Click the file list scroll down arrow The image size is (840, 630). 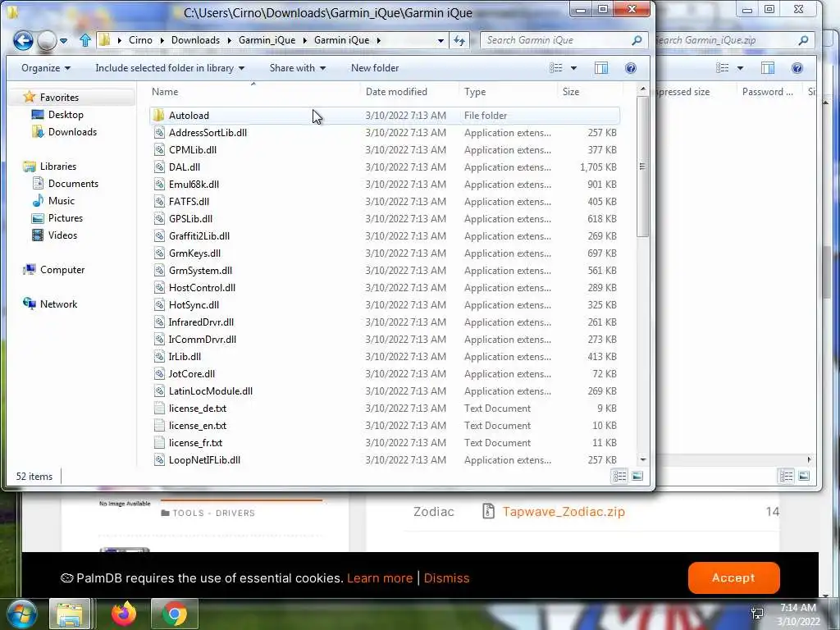point(643,459)
